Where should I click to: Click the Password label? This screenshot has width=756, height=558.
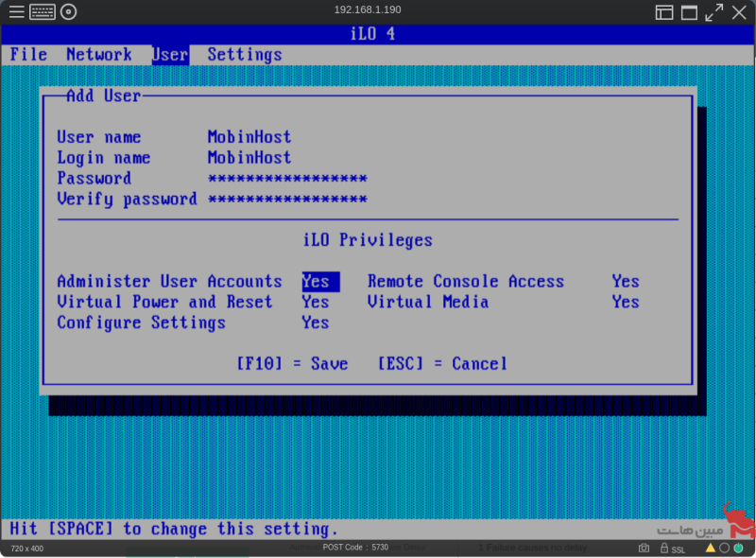coord(94,179)
